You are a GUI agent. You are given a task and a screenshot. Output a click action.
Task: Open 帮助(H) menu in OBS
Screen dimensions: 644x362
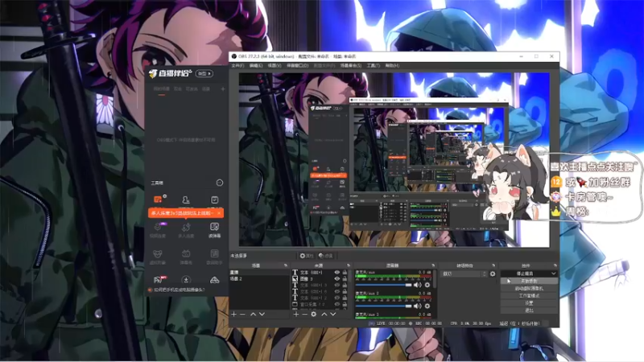392,66
